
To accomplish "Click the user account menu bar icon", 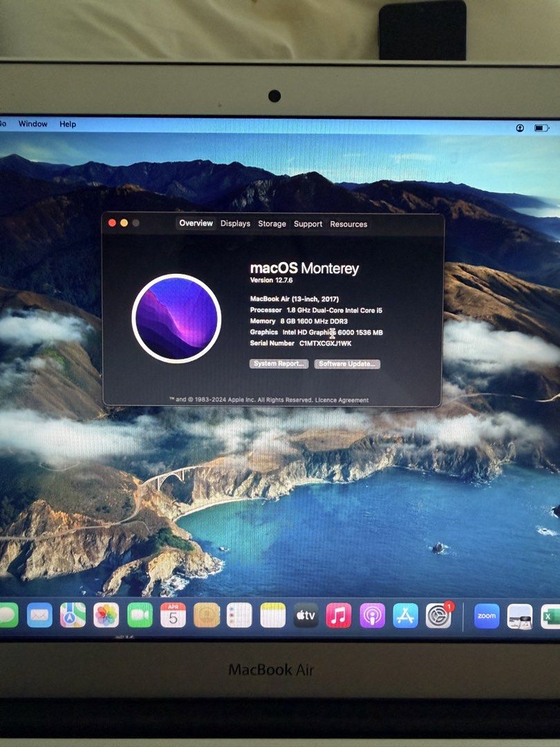I will [520, 128].
